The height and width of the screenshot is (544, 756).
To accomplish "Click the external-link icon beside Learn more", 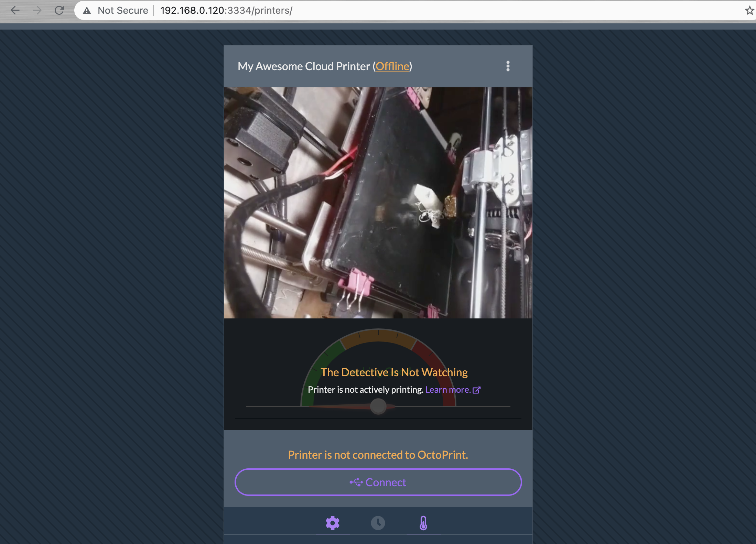I will point(476,390).
